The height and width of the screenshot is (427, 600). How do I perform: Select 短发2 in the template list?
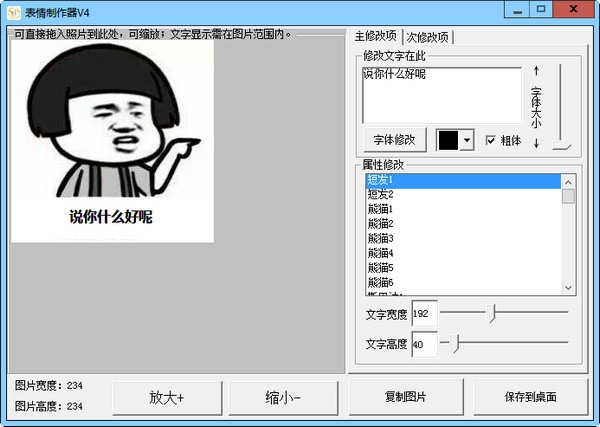click(x=463, y=194)
